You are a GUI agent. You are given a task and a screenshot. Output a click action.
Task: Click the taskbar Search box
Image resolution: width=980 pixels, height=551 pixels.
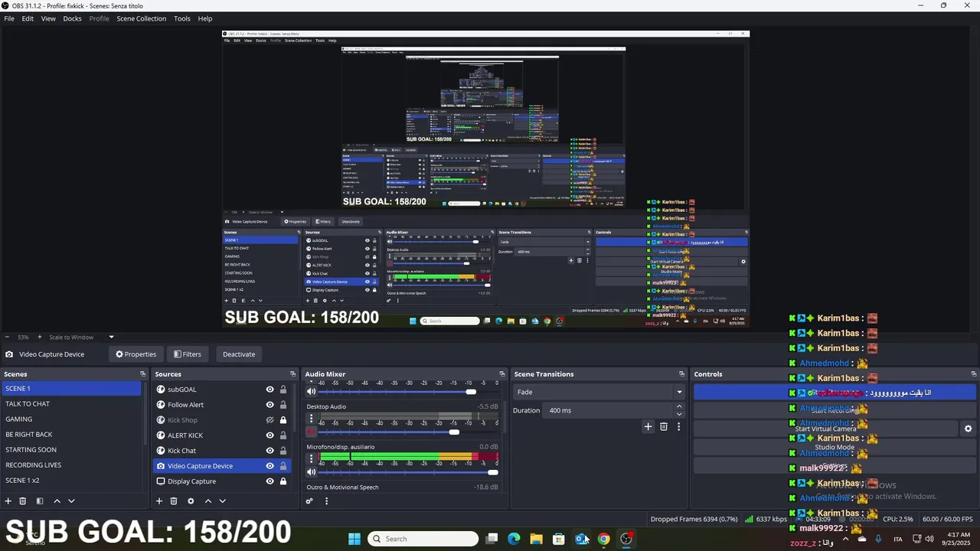coord(423,539)
